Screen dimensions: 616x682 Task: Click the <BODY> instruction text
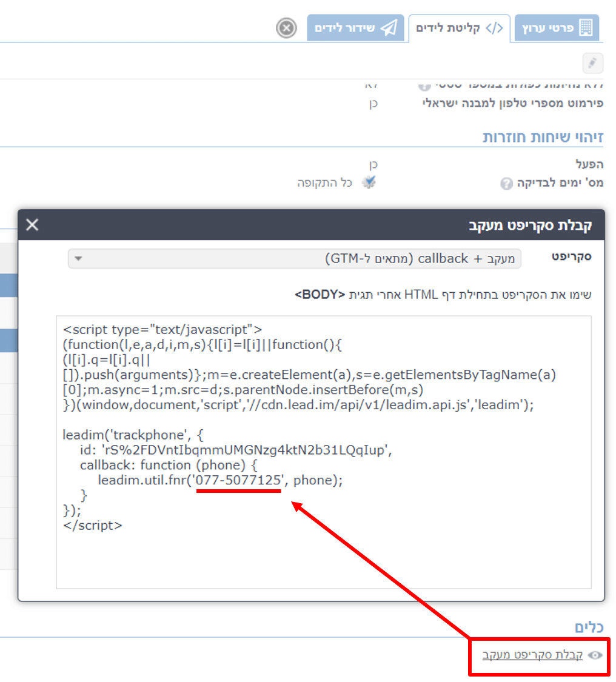pyautogui.click(x=443, y=295)
